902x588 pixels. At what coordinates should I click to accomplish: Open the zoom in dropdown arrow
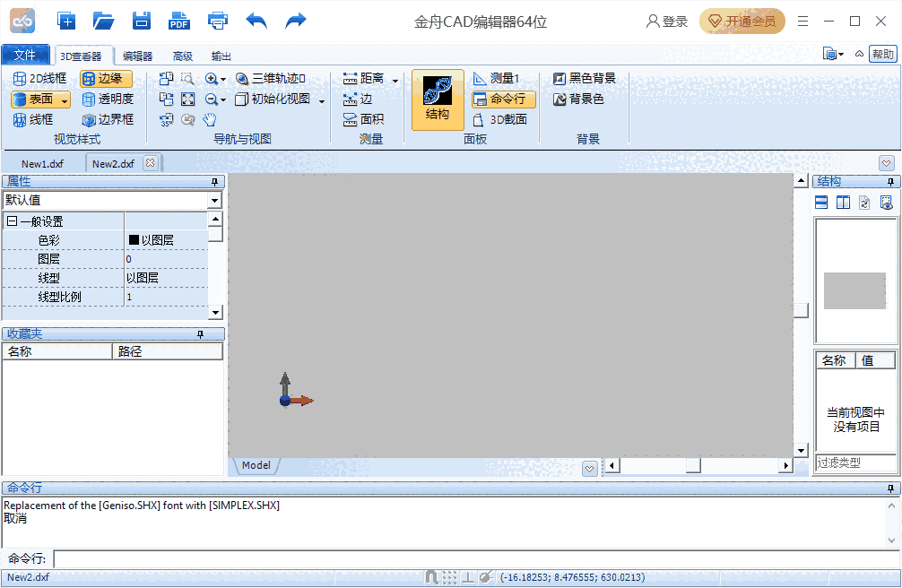coord(223,80)
